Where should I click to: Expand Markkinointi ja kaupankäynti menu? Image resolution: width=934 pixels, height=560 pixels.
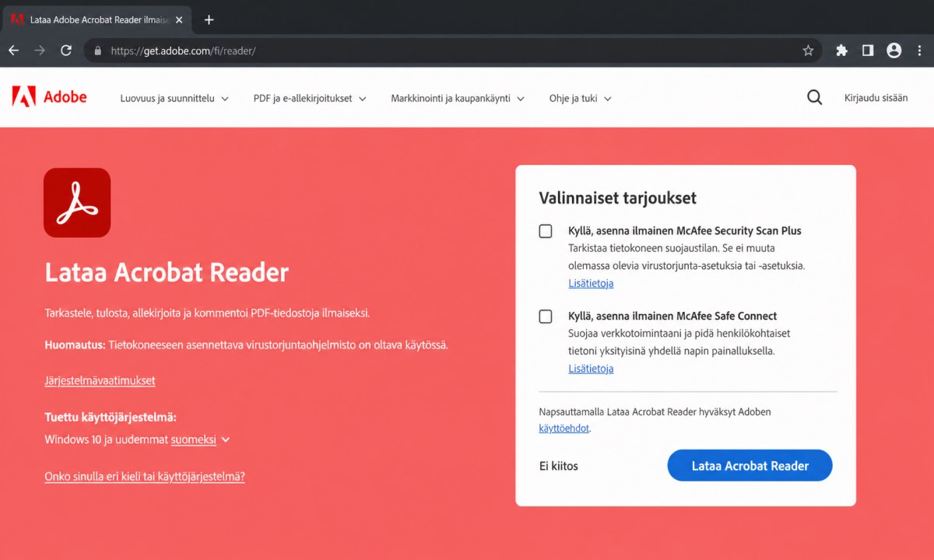(458, 99)
